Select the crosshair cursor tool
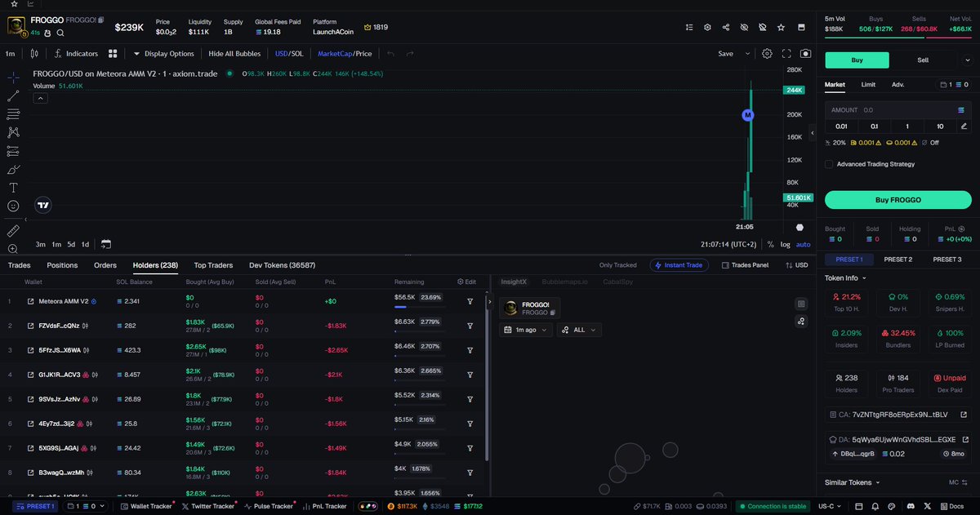The height and width of the screenshot is (515, 980). pyautogui.click(x=13, y=78)
